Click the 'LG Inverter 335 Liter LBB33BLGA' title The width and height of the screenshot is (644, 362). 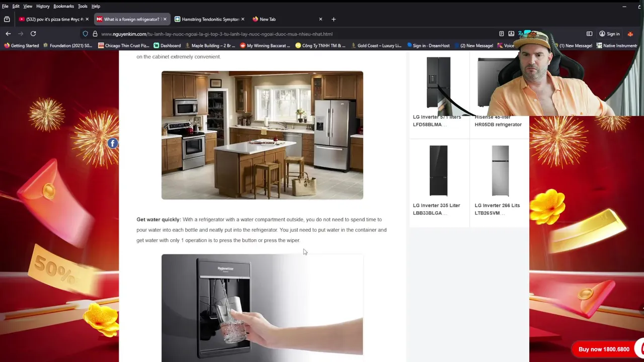click(436, 209)
